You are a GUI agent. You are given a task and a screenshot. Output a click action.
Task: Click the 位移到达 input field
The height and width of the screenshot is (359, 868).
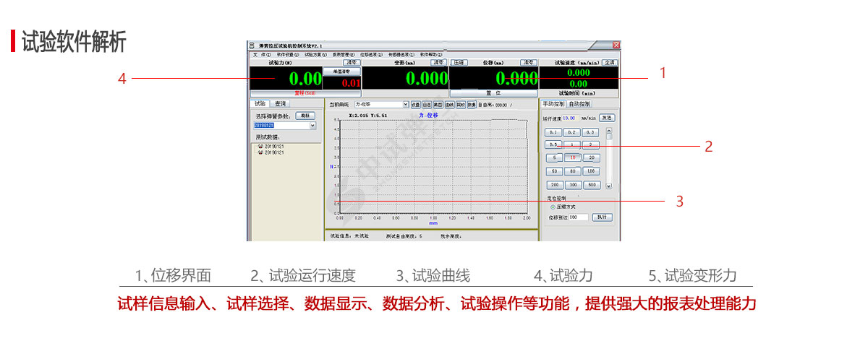pos(579,217)
